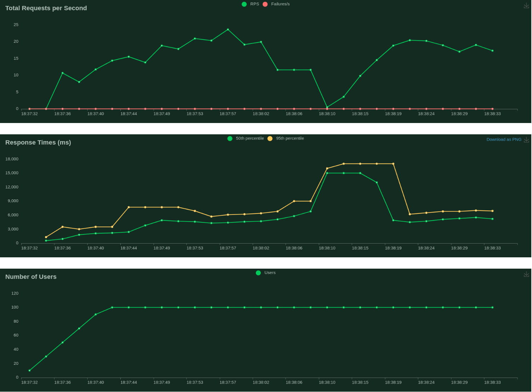This screenshot has width=532, height=392.
Task: Click the 95th percentile point at 18:38:19
Action: coord(393,164)
